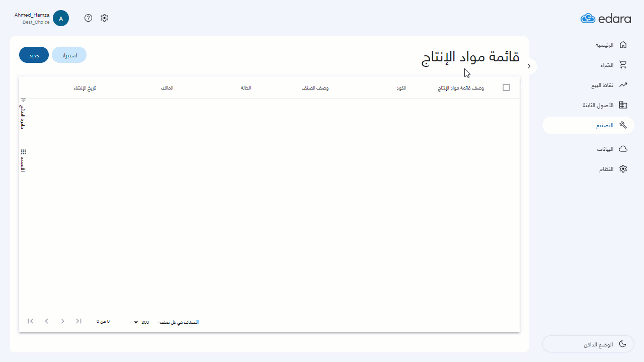This screenshot has height=362, width=644.
Task: Open the الشراء shopping cart icon
Action: click(623, 65)
